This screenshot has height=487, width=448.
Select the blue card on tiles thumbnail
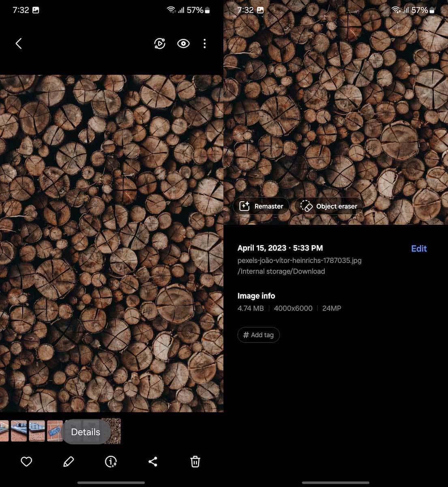[55, 431]
